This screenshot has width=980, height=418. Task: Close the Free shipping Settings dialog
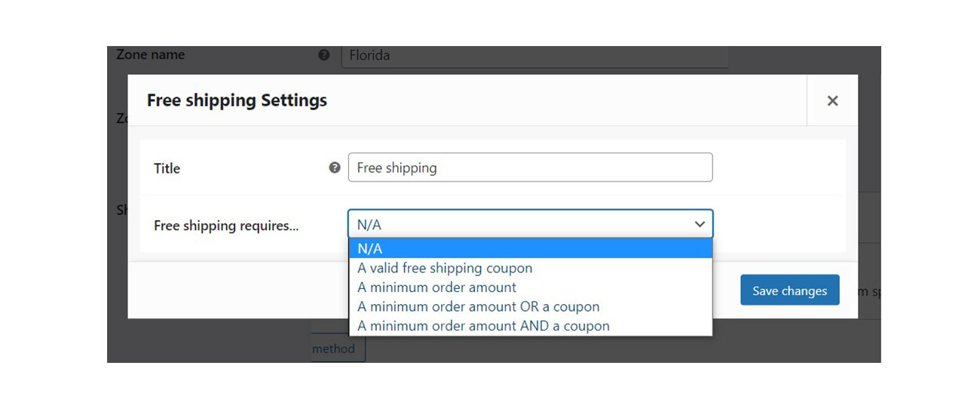click(x=832, y=100)
